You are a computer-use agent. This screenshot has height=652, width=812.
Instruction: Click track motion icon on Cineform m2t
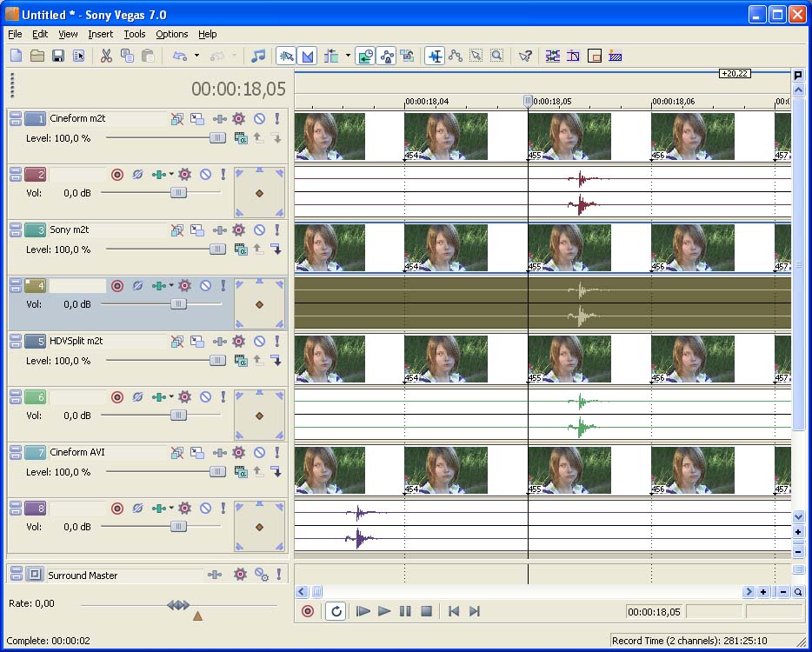coord(196,118)
